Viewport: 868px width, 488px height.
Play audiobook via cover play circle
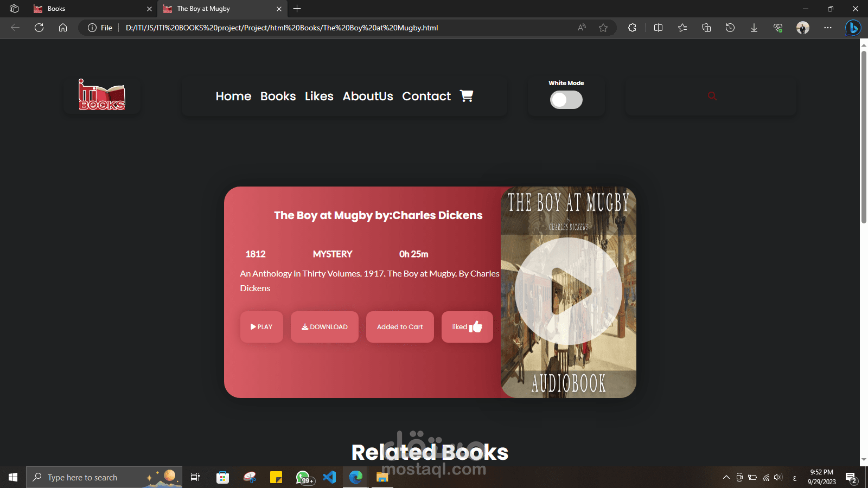(x=569, y=291)
